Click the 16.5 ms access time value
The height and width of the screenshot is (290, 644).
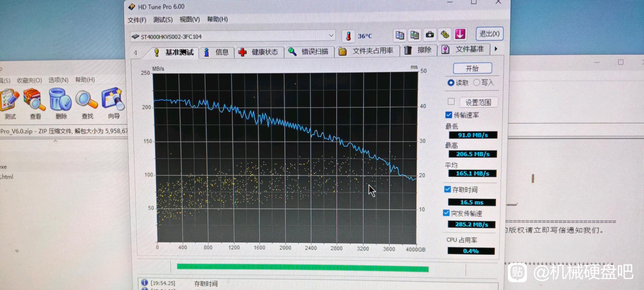click(x=472, y=202)
